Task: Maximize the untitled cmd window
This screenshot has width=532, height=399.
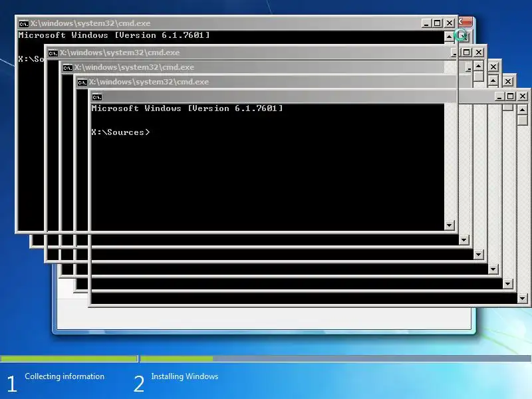Action: point(510,96)
